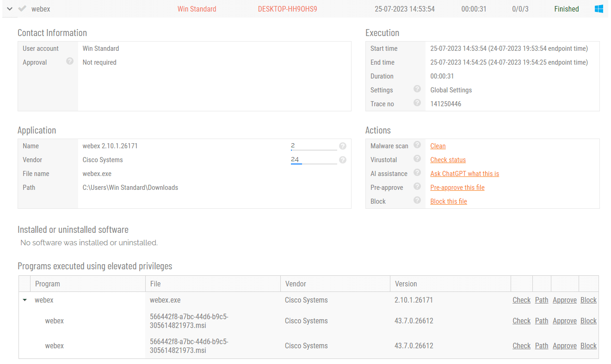Select trace number 141250446
This screenshot has width=611, height=364.
(446, 104)
